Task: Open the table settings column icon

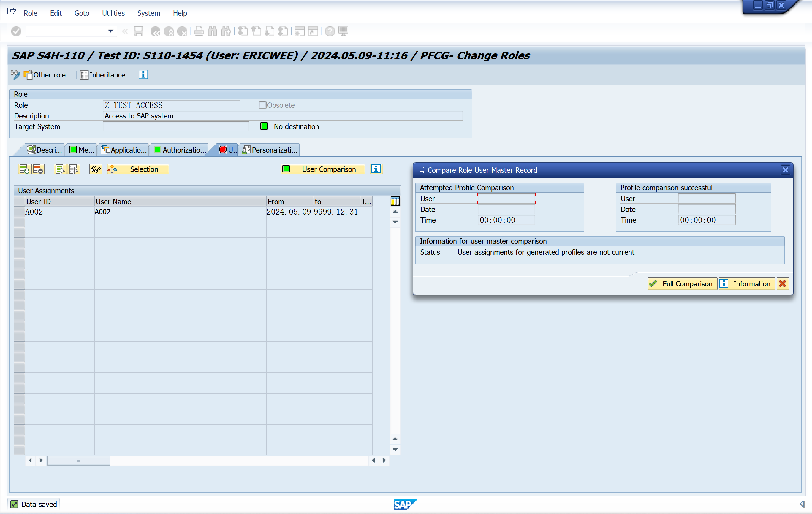Action: click(x=395, y=202)
